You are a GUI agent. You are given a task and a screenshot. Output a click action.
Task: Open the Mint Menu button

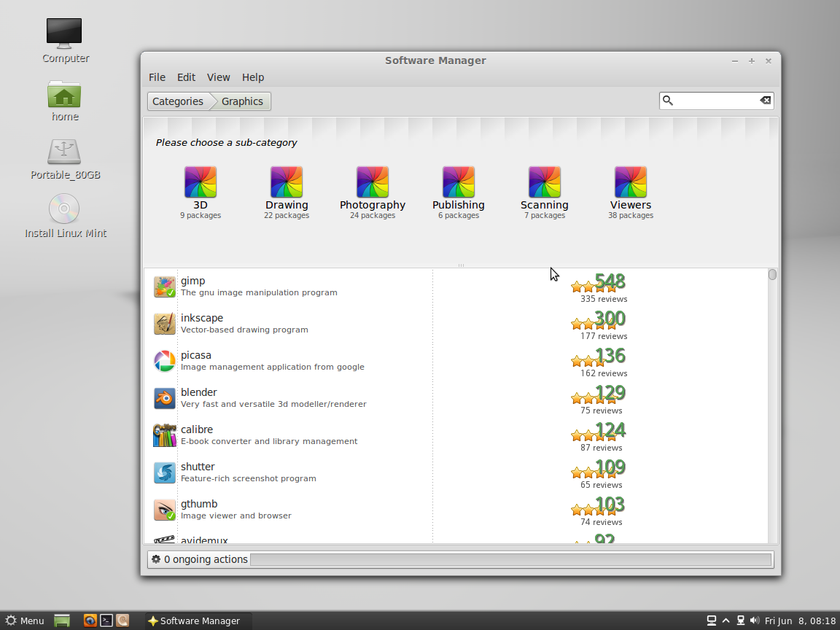pos(25,621)
